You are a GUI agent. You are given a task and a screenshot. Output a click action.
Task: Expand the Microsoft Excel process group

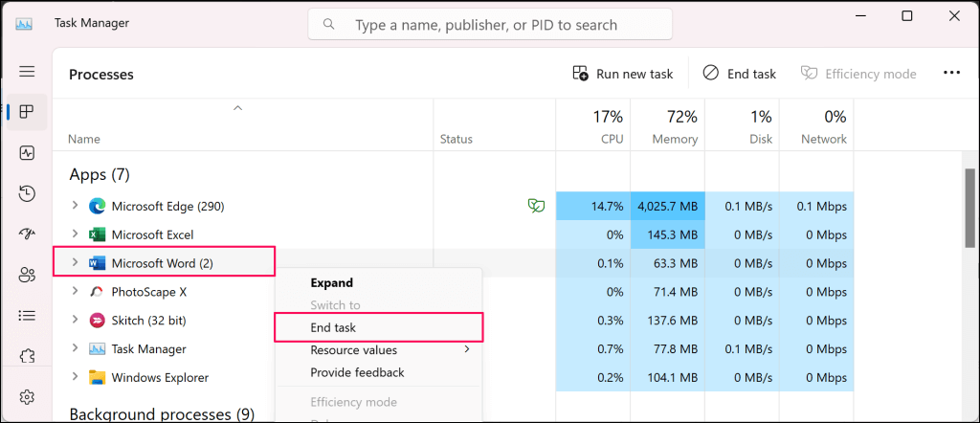[x=76, y=234]
